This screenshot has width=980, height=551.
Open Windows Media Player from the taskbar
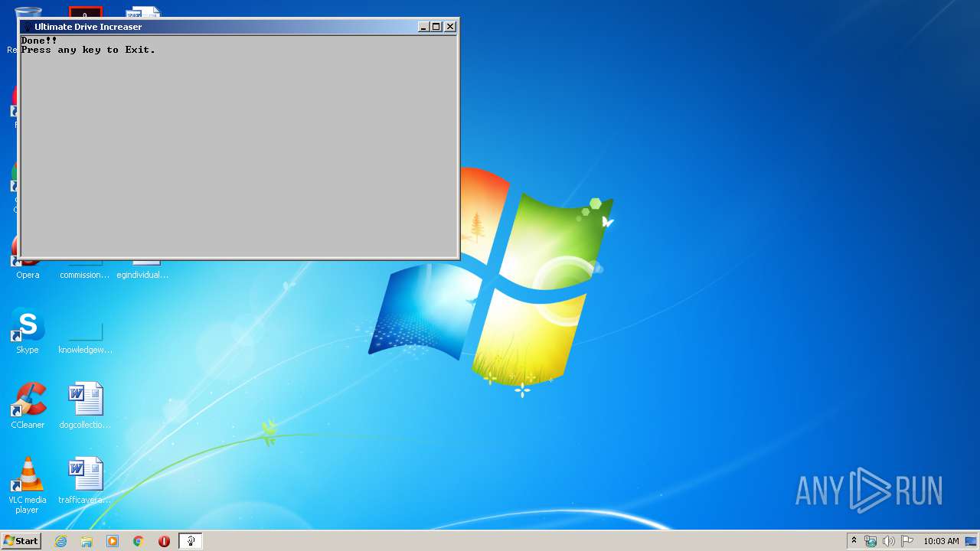[113, 541]
